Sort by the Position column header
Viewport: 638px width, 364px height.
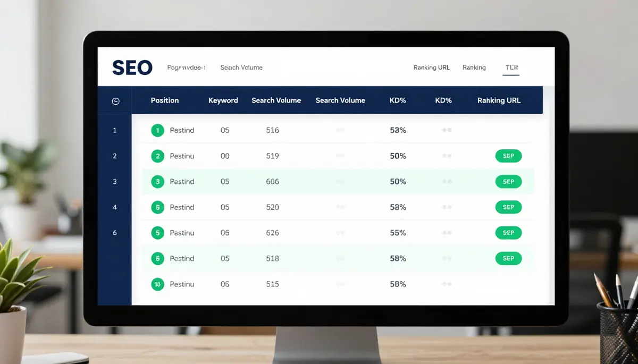click(x=165, y=100)
